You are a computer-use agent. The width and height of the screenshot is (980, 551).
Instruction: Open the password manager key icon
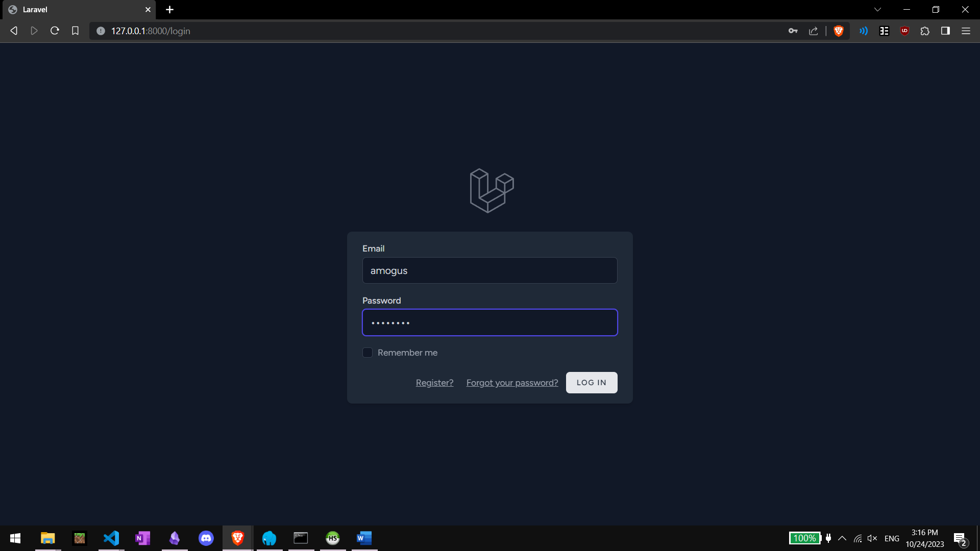pos(793,31)
